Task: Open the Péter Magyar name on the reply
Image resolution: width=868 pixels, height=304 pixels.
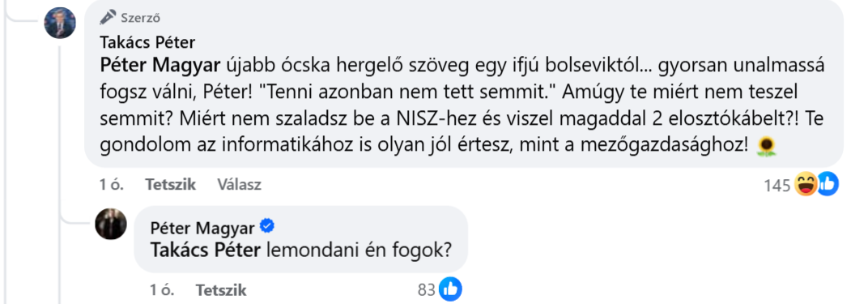Action: pos(202,228)
